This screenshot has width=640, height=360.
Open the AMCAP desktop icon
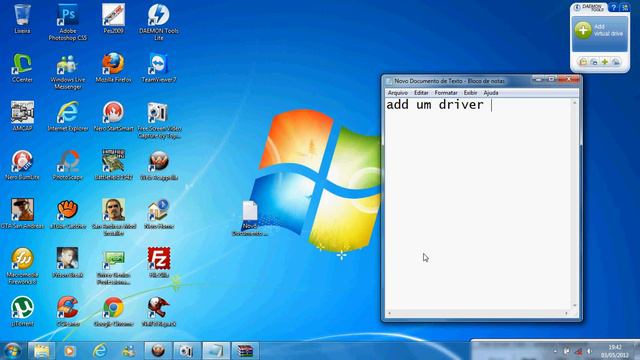pyautogui.click(x=22, y=116)
